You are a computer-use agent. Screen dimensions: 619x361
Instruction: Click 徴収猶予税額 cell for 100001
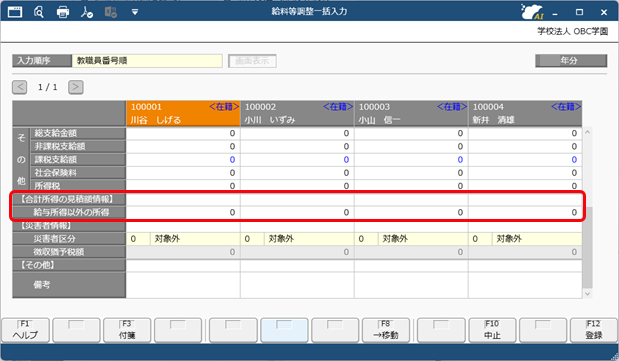tap(183, 252)
